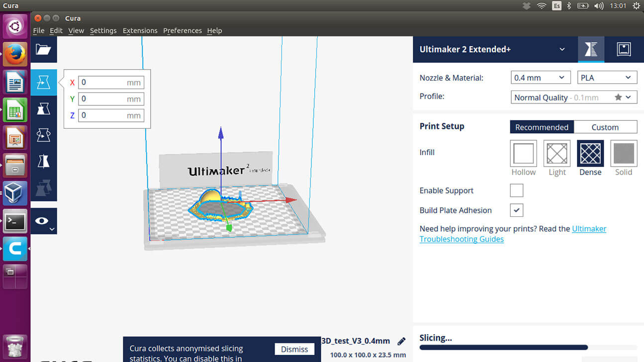Click the Slicing progress bar
This screenshot has height=362, width=644.
[x=528, y=348]
